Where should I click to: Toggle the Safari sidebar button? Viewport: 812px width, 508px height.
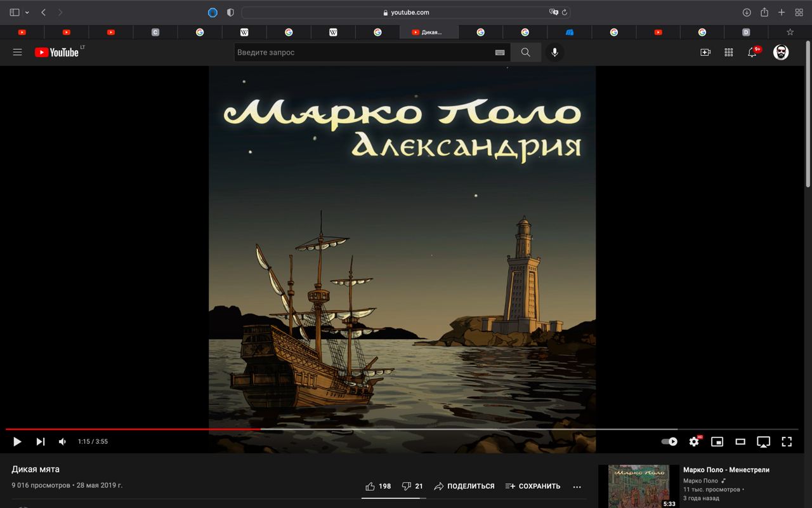click(x=15, y=12)
